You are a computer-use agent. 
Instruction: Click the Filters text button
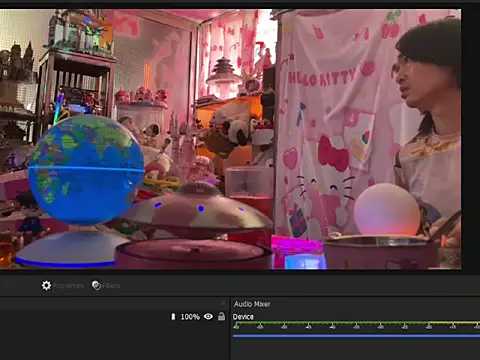111,286
